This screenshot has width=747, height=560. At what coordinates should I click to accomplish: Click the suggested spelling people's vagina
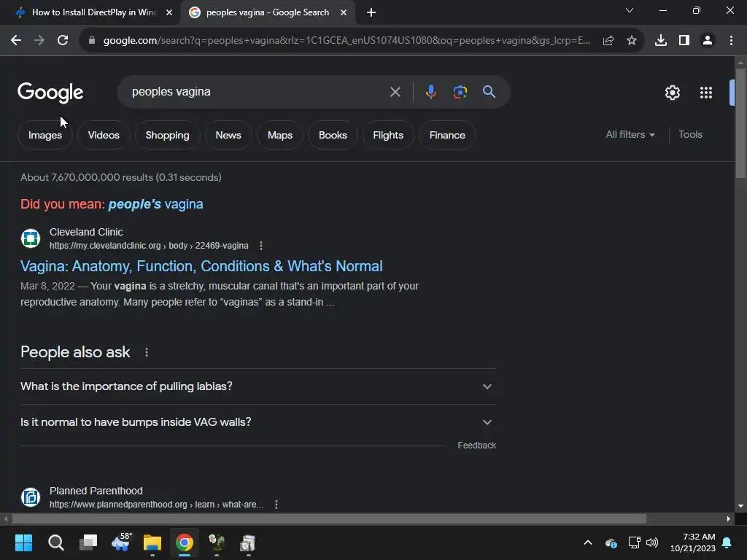(155, 204)
